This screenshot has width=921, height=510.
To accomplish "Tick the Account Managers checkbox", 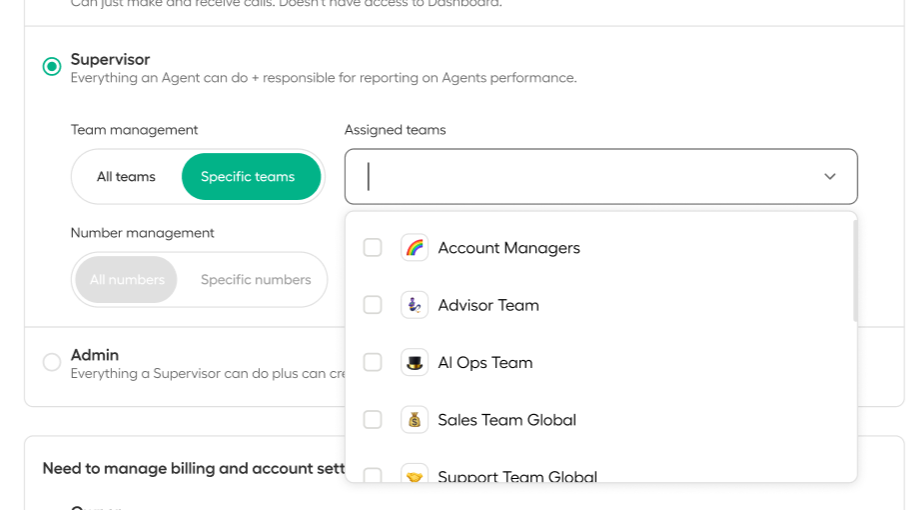I will tap(372, 247).
